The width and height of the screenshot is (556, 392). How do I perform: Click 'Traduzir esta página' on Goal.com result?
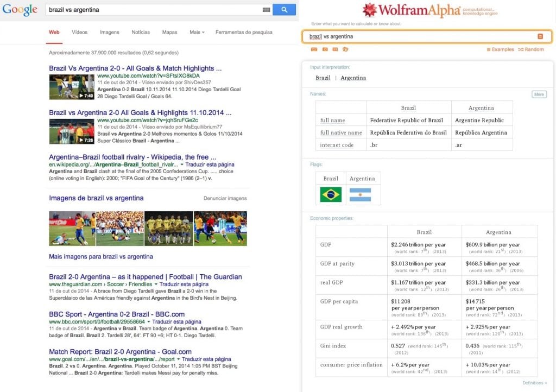point(206,359)
